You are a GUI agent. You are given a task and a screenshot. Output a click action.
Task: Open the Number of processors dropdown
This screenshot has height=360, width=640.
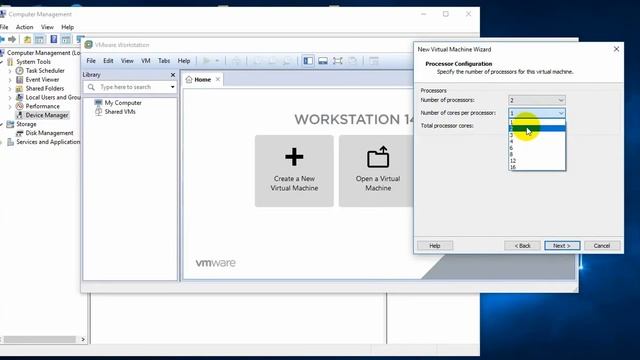coord(537,100)
